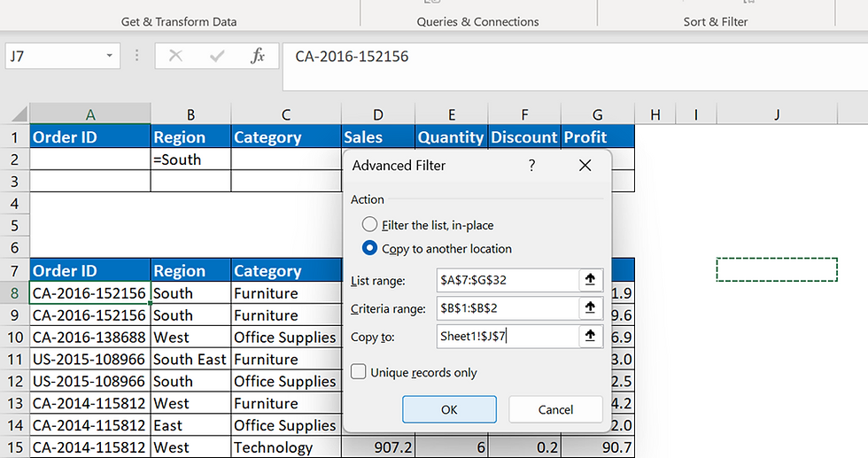Open the Name Box dropdown arrow
Screen dimensions: 868x458
click(x=110, y=56)
